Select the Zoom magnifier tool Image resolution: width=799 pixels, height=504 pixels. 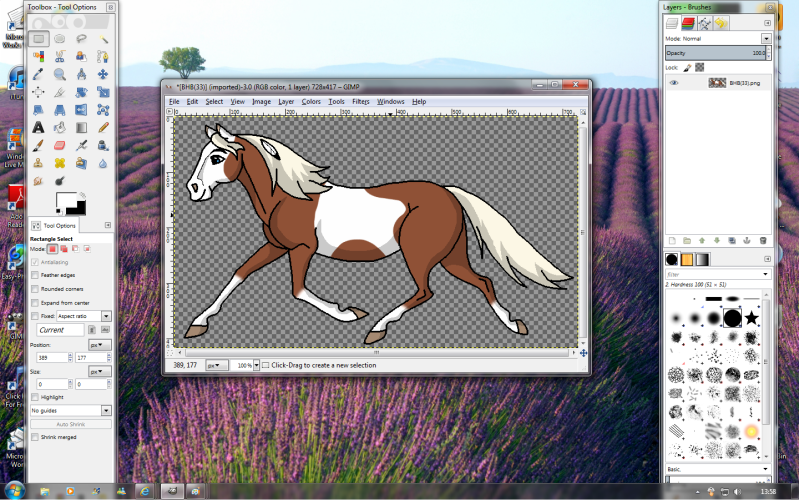[x=60, y=74]
